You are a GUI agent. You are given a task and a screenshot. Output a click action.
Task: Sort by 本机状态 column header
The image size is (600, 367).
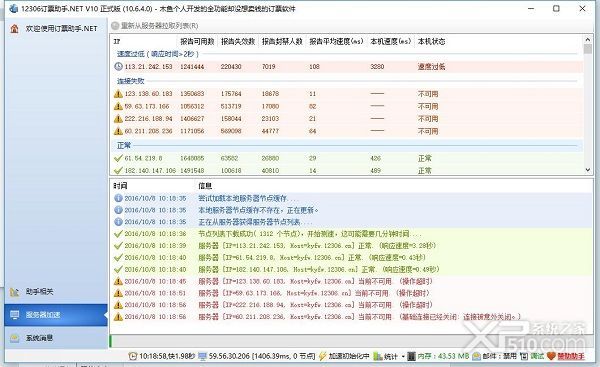(x=431, y=41)
